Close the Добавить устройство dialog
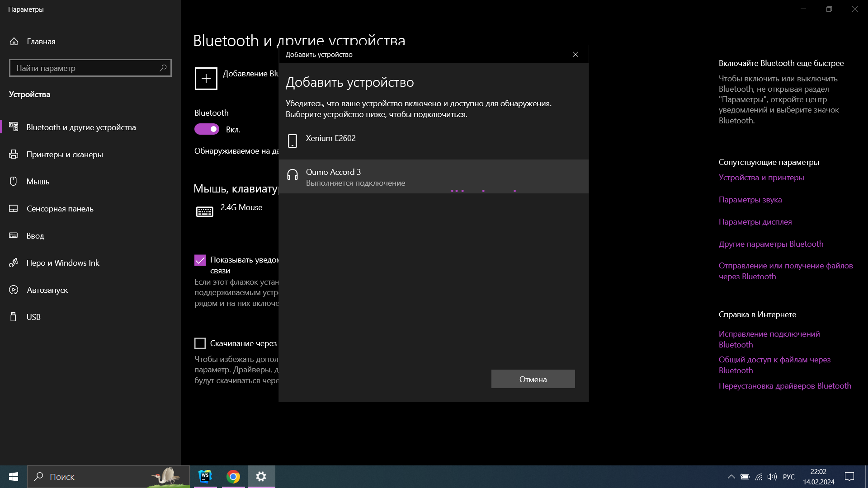This screenshot has width=868, height=488. pyautogui.click(x=576, y=54)
